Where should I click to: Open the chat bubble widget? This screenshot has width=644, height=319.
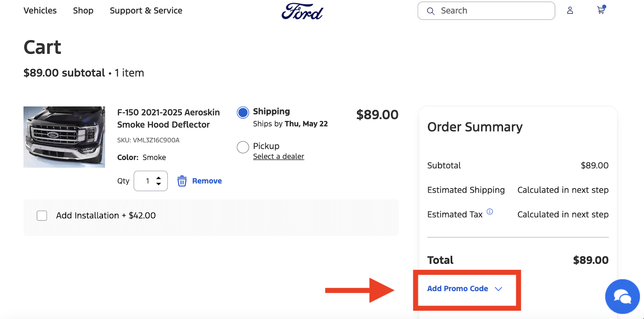(622, 296)
